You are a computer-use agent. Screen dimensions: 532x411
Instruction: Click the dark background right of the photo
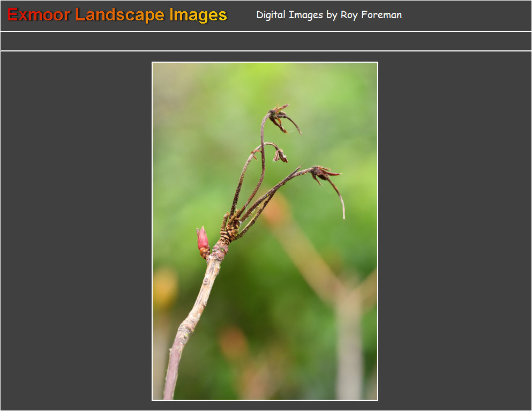point(455,231)
